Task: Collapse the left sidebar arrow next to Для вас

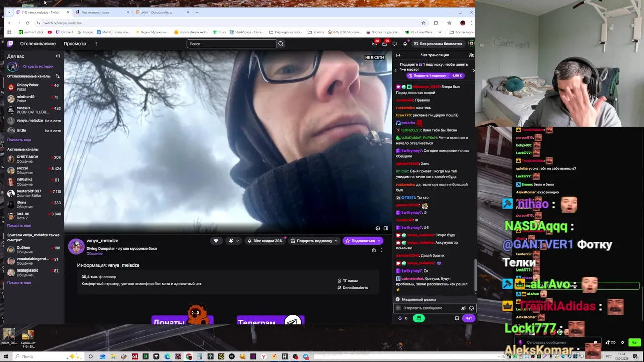Action: coord(58,56)
